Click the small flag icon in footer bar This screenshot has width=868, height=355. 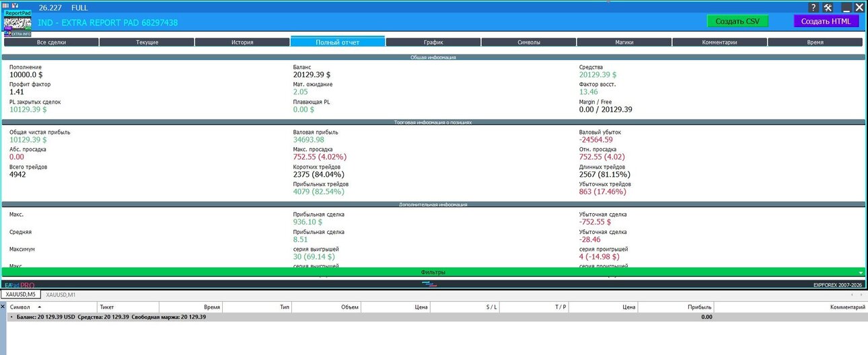click(x=429, y=284)
